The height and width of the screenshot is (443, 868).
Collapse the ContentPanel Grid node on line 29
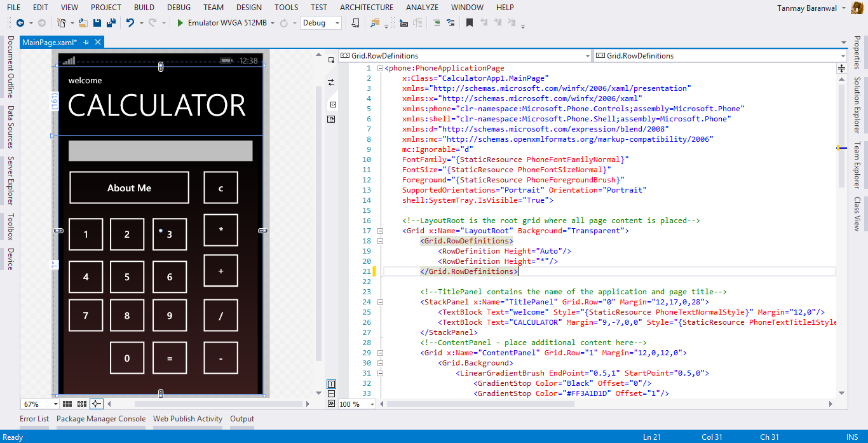point(380,353)
